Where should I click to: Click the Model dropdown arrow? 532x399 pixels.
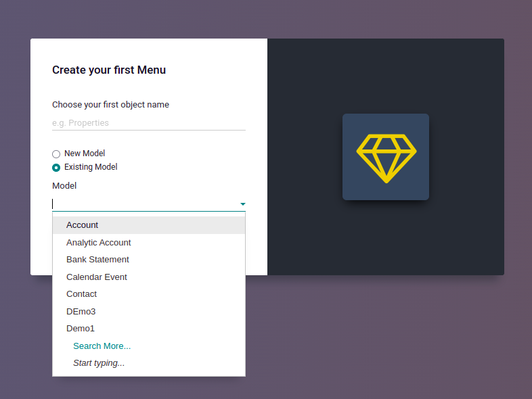(242, 204)
